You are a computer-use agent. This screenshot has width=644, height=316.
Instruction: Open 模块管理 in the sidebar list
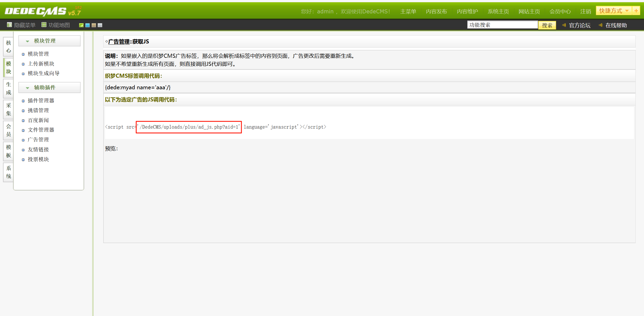tap(38, 54)
